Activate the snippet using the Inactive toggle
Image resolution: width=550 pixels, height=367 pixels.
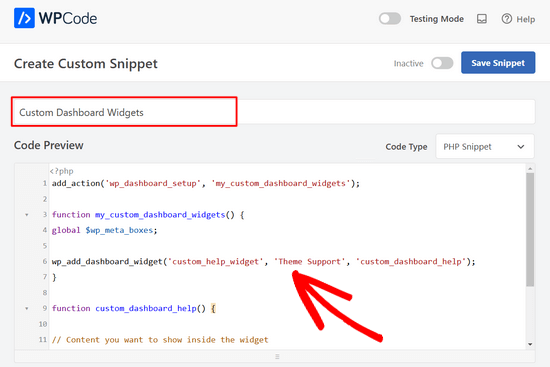pyautogui.click(x=442, y=63)
